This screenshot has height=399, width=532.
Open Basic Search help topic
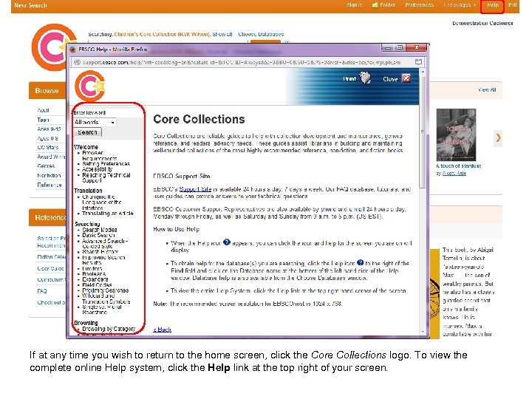pos(98,235)
